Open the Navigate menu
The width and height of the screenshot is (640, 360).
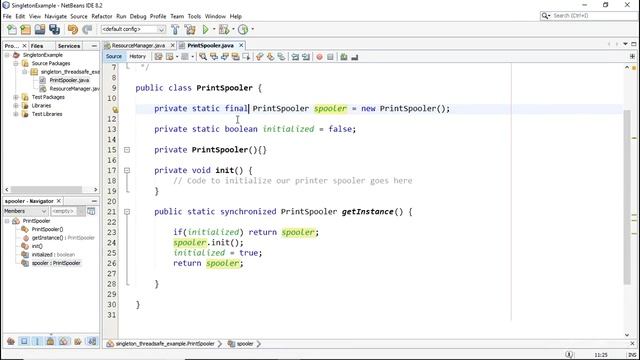56,16
